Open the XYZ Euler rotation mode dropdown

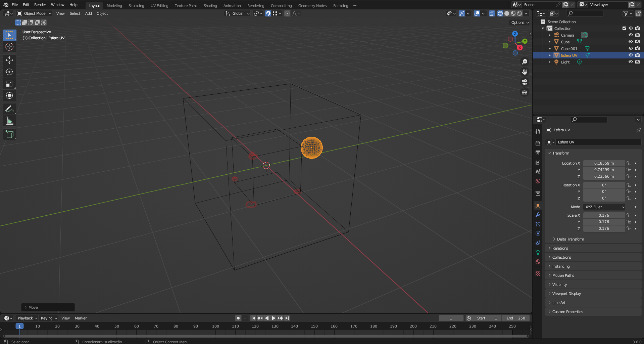pyautogui.click(x=604, y=207)
